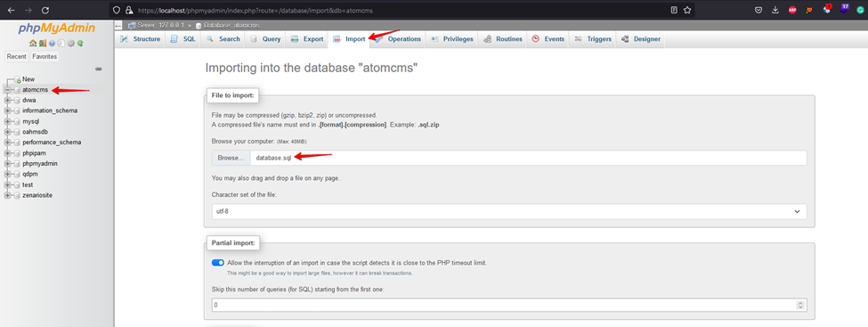
Task: Open the Routines tab
Action: click(x=503, y=39)
